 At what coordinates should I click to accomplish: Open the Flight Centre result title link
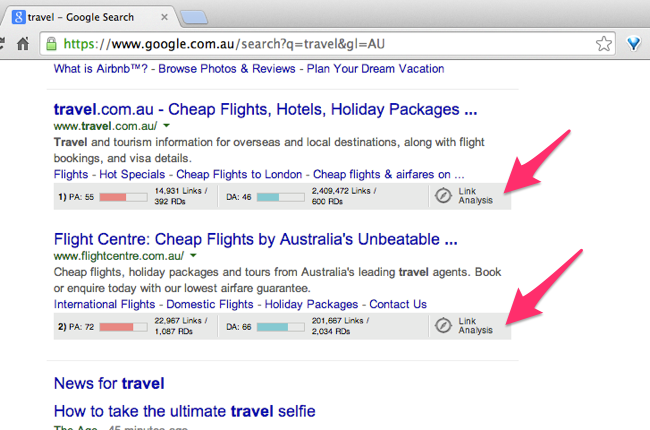click(256, 238)
